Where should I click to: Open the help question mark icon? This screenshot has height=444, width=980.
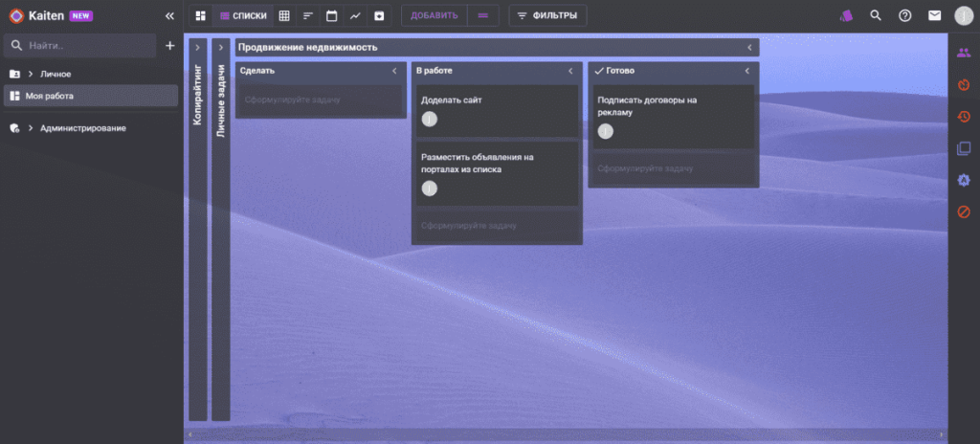[x=905, y=15]
